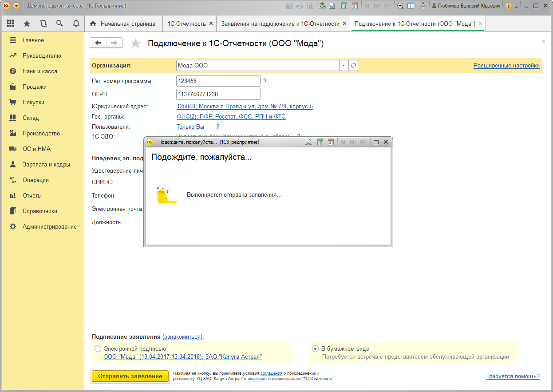Image resolution: width=553 pixels, height=392 pixels.
Task: Open Производство section
Action: 42,133
